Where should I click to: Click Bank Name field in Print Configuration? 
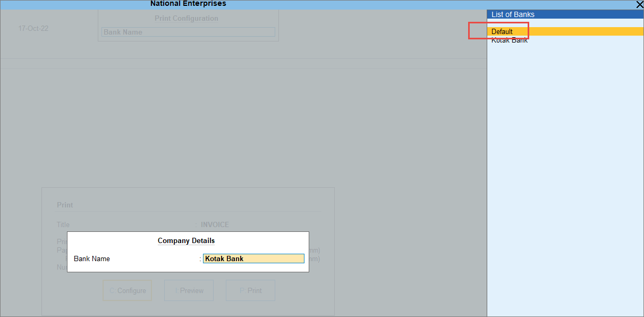point(188,32)
